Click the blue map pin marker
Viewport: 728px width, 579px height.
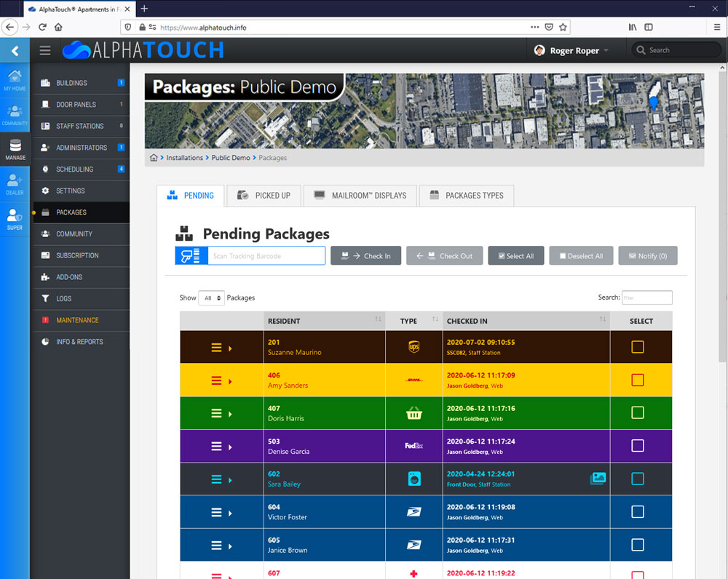coord(653,103)
